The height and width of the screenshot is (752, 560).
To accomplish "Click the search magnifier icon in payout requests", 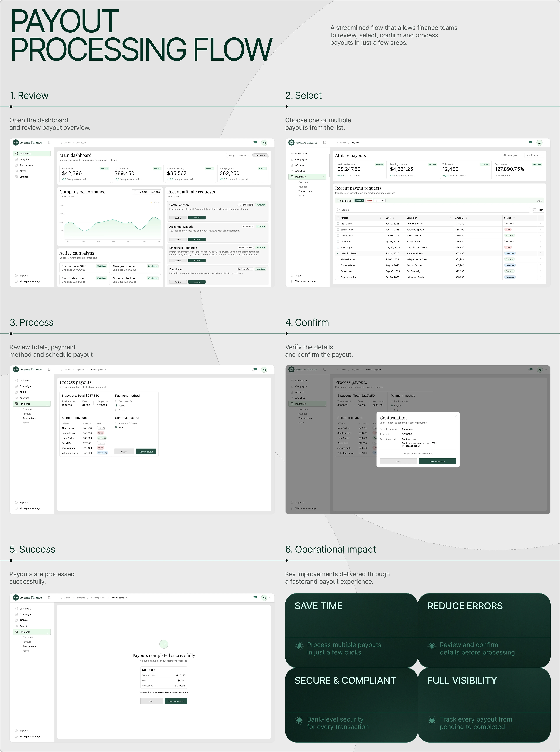I will coord(338,210).
